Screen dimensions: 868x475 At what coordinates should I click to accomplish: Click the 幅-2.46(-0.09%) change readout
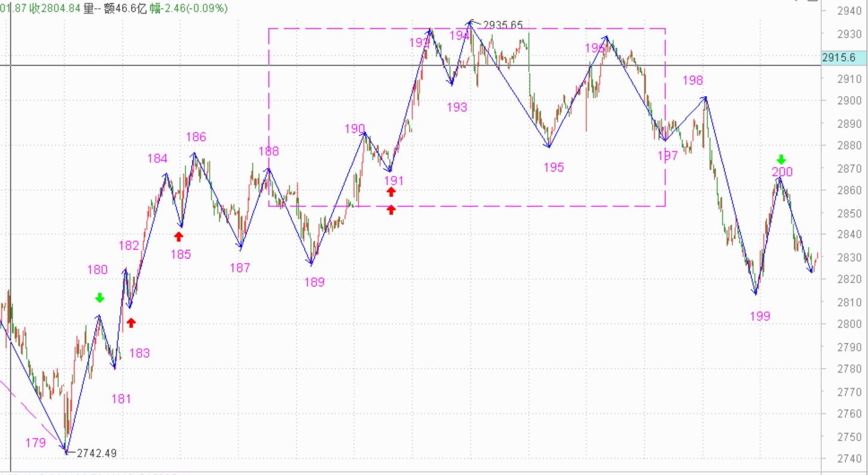point(188,8)
